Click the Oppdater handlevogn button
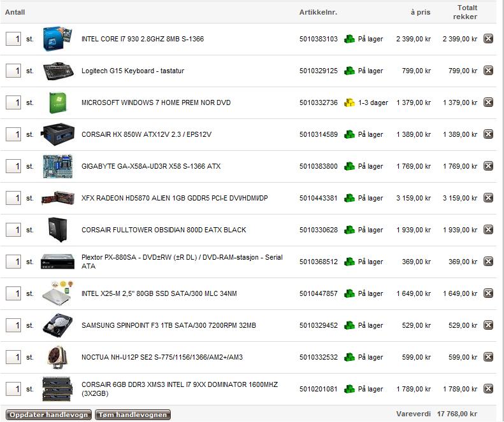504x422 pixels. [48, 414]
